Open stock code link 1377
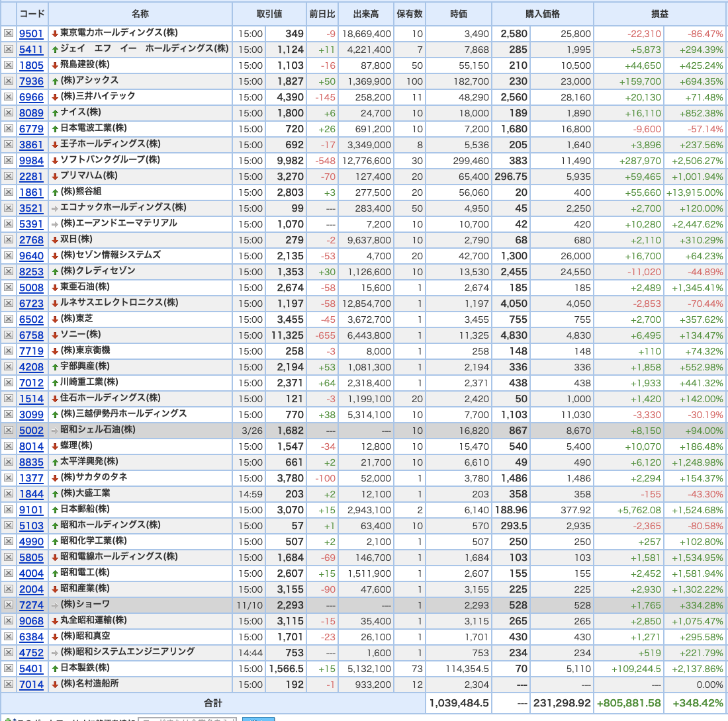The width and height of the screenshot is (728, 721). (31, 478)
